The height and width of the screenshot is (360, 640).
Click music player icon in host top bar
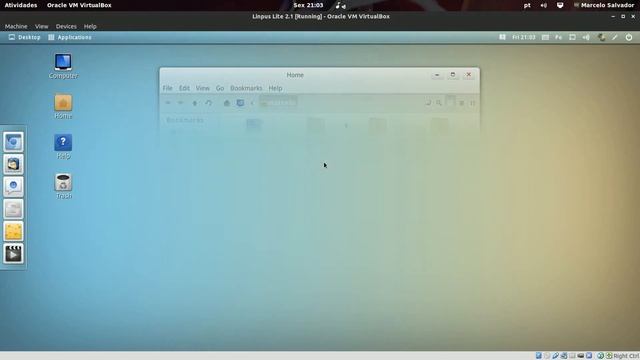click(340, 5)
